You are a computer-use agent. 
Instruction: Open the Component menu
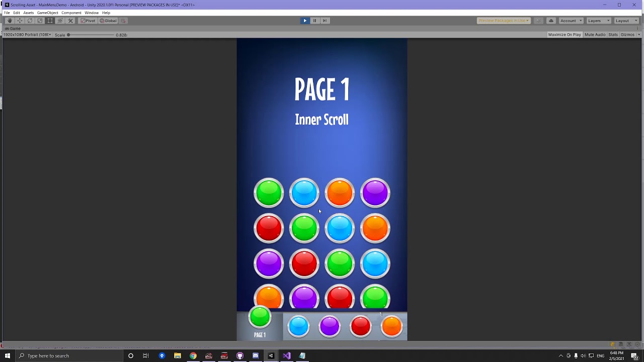[x=71, y=13]
